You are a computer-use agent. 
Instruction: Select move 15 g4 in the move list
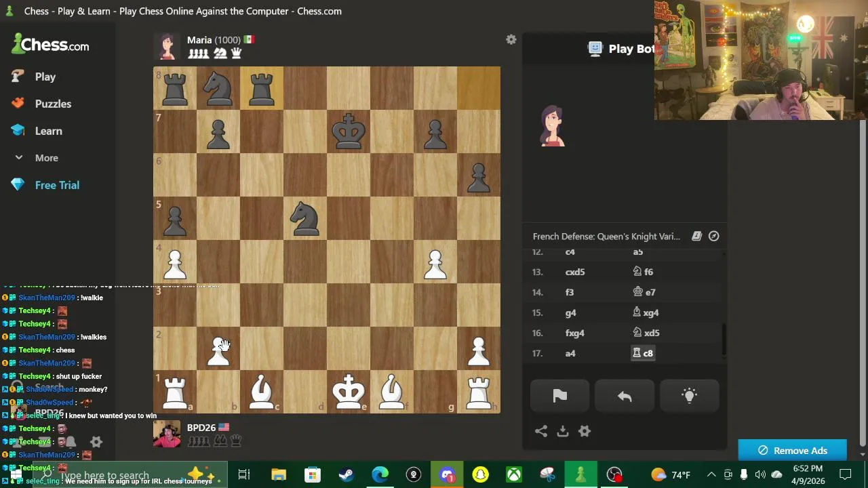pyautogui.click(x=570, y=312)
